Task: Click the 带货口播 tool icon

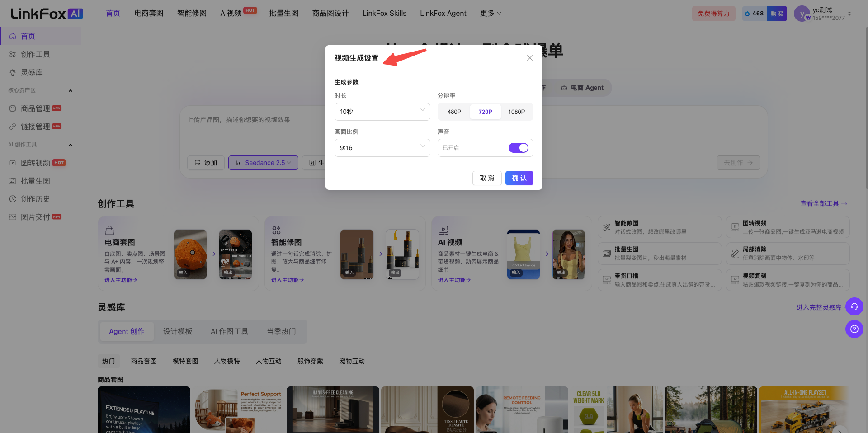Action: (607, 280)
